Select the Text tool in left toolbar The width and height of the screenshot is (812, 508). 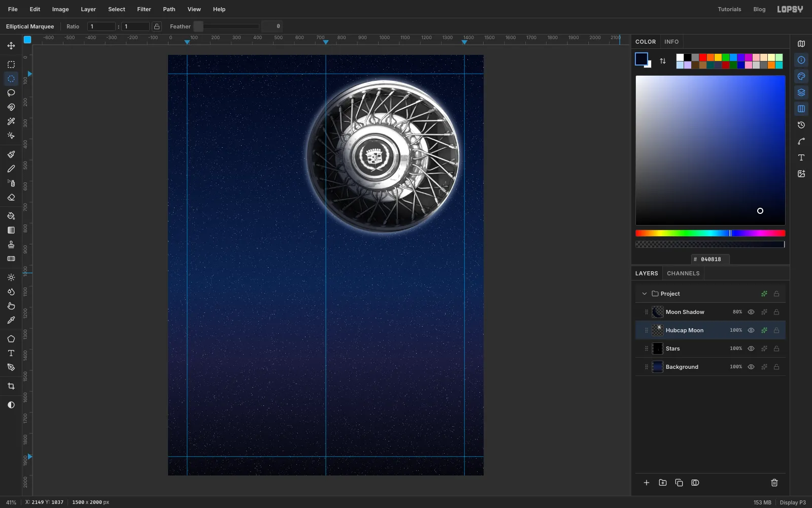pyautogui.click(x=11, y=353)
